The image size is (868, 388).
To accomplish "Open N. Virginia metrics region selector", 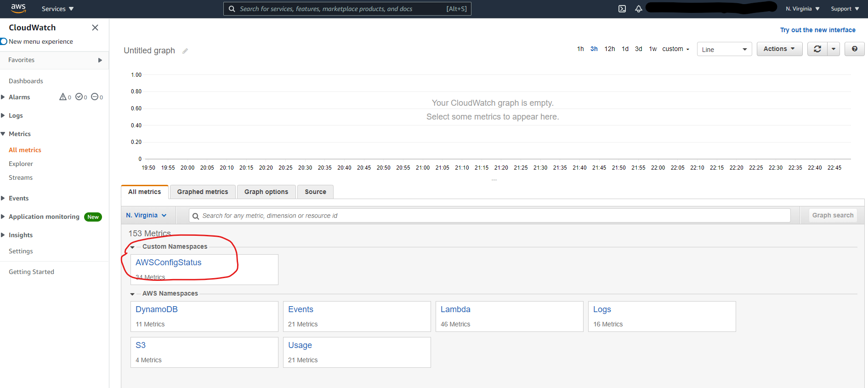I will click(146, 215).
